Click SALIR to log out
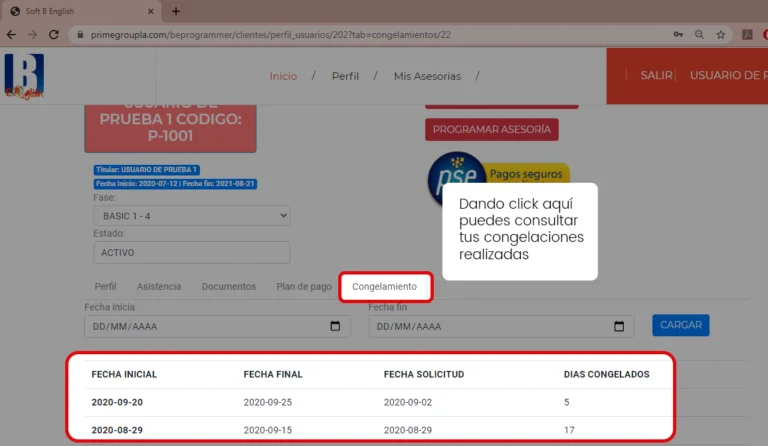The image size is (768, 446). pyautogui.click(x=656, y=76)
